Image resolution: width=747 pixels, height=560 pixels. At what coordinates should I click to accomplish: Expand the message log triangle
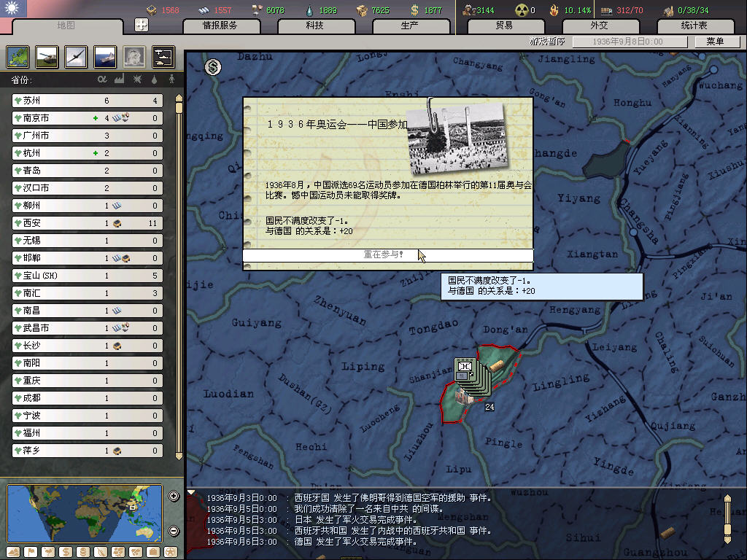(191, 492)
